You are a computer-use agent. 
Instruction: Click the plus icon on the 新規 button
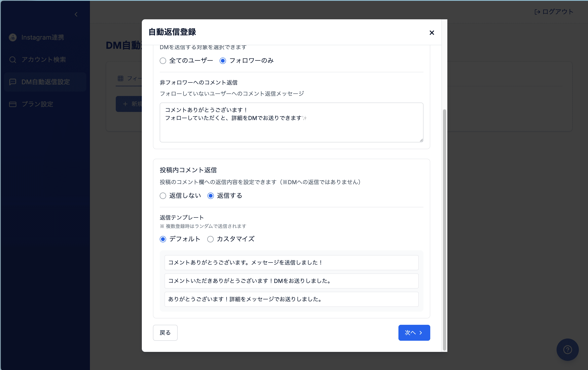[x=125, y=104]
